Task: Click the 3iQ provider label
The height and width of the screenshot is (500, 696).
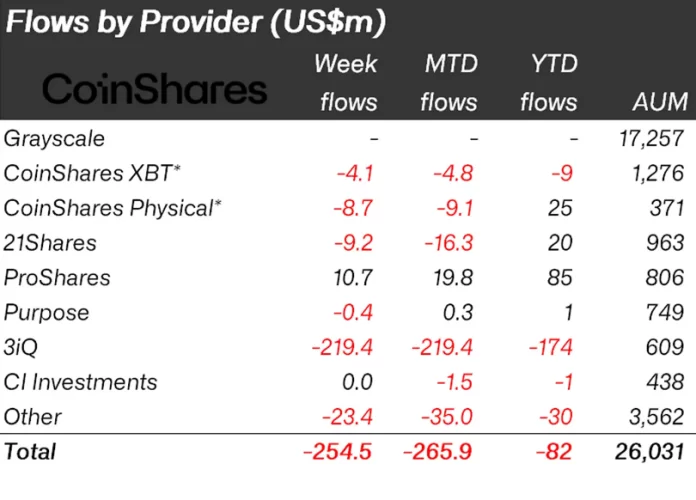Action: click(x=24, y=347)
